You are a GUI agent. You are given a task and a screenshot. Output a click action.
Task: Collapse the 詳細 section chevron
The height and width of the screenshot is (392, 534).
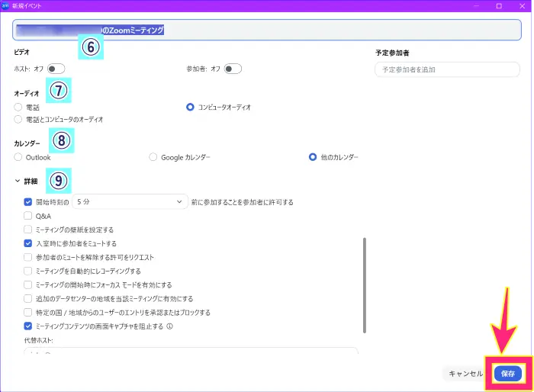pyautogui.click(x=18, y=181)
